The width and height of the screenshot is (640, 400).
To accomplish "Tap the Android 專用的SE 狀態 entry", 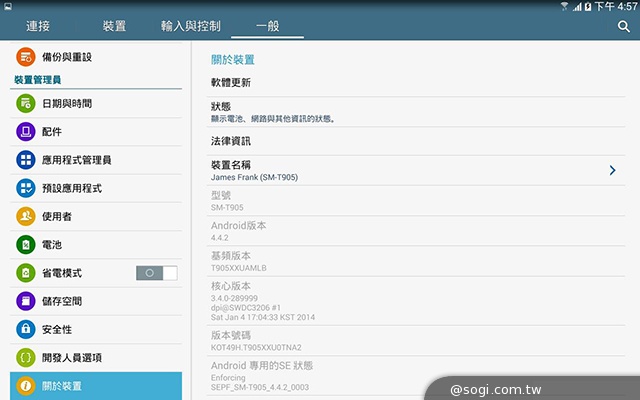I will (x=416, y=376).
